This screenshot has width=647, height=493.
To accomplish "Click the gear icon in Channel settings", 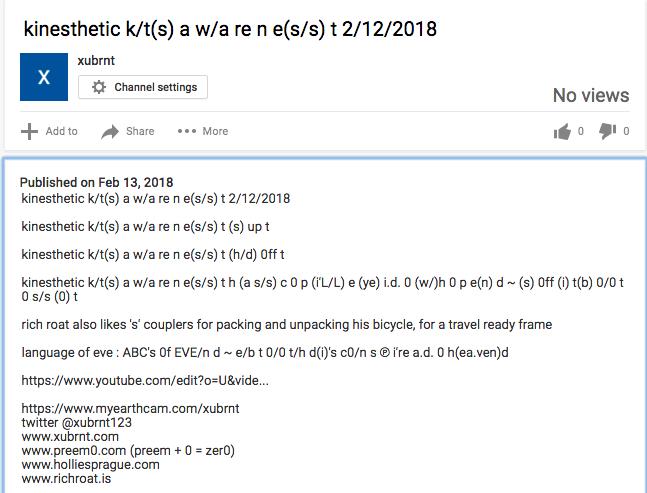I will click(99, 87).
